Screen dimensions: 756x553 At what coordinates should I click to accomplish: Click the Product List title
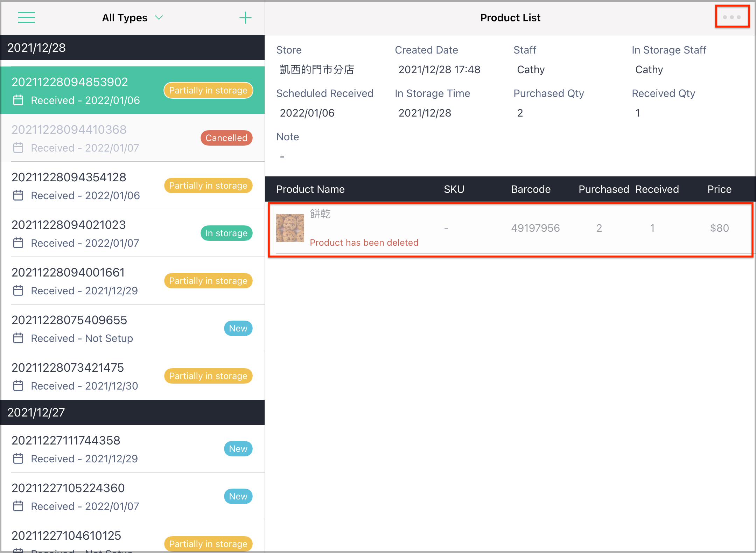510,18
